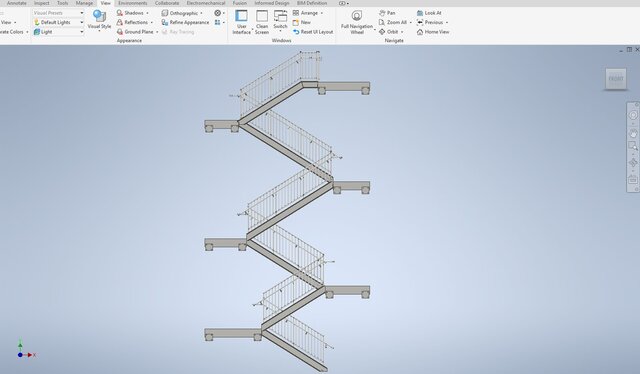The height and width of the screenshot is (374, 640).
Task: Select the navigation bar Zoom window icon
Action: pos(633,146)
